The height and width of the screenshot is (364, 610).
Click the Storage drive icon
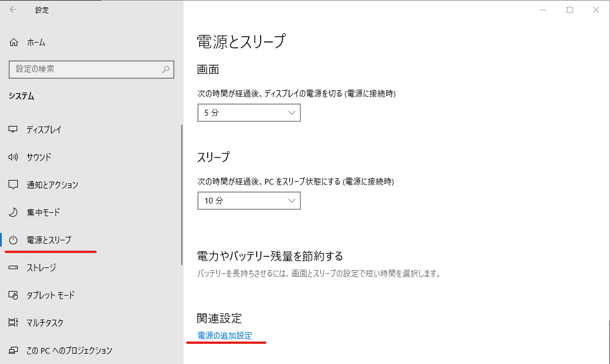coord(13,267)
